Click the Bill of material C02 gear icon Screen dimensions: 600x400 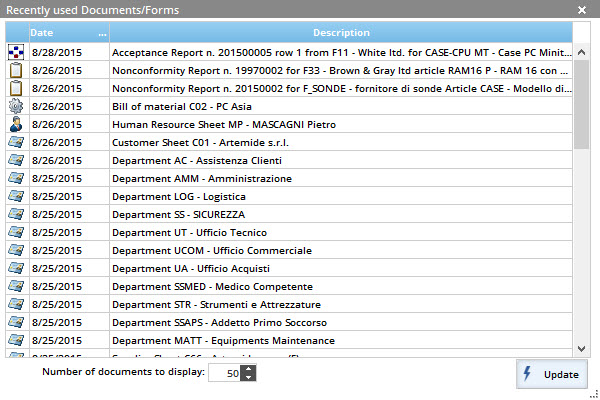coord(15,106)
